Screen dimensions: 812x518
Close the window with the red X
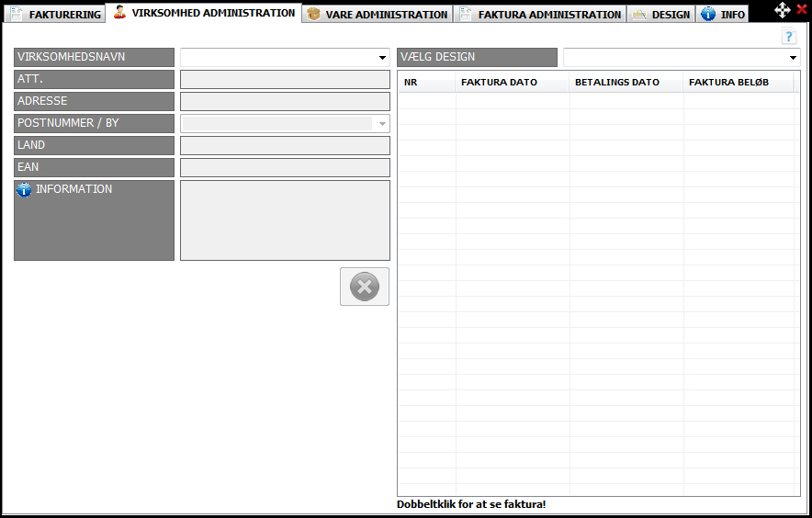coord(802,9)
